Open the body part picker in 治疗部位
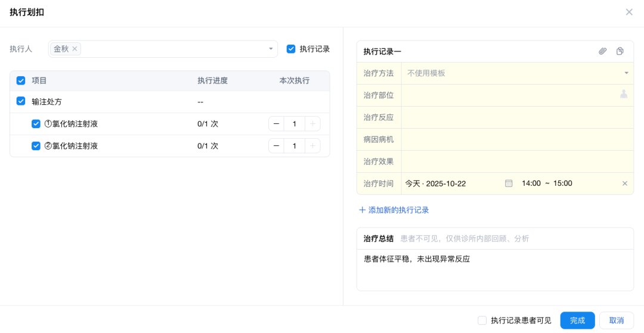The image size is (644, 333). pos(624,94)
